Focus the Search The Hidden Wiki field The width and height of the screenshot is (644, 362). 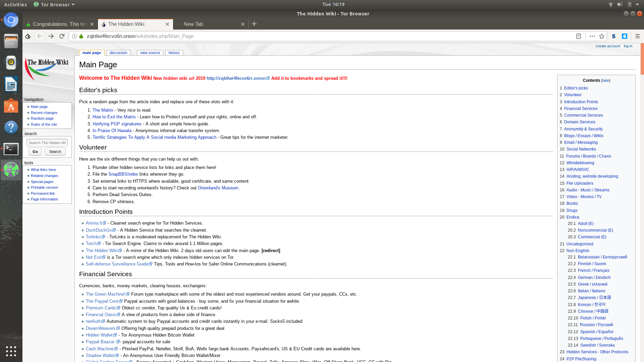click(47, 143)
